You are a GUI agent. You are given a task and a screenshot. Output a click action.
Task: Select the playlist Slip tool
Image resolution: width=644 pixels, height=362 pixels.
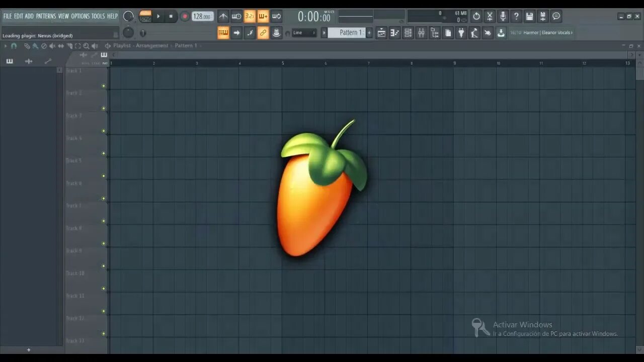(x=61, y=46)
